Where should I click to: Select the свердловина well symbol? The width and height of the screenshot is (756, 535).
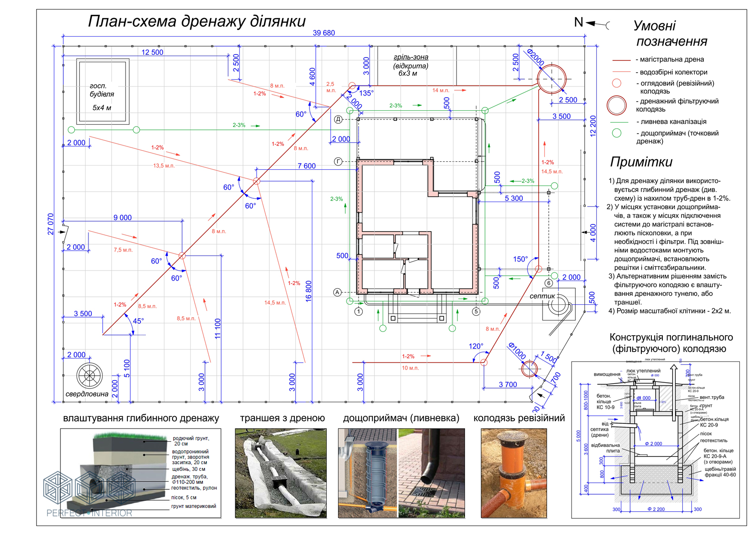[89, 375]
